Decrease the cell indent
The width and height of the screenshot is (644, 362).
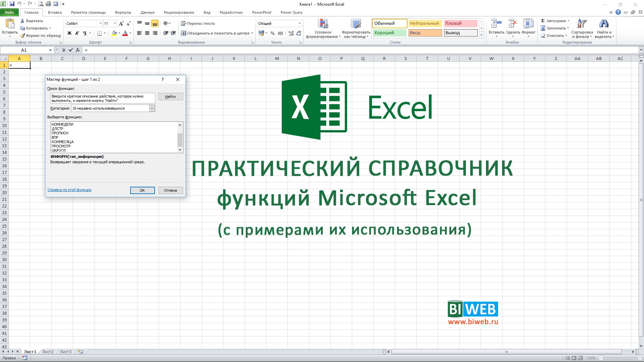(166, 33)
